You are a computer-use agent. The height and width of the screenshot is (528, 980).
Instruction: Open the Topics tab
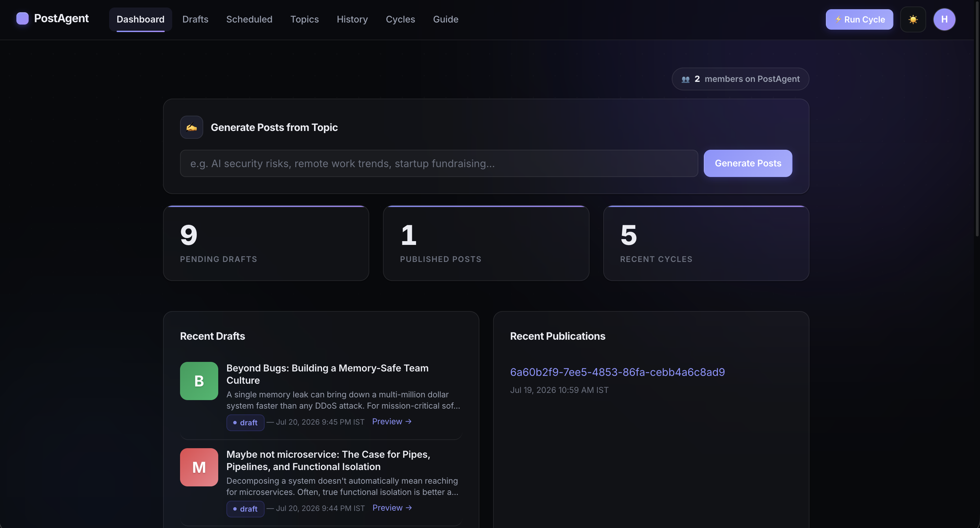pos(305,19)
